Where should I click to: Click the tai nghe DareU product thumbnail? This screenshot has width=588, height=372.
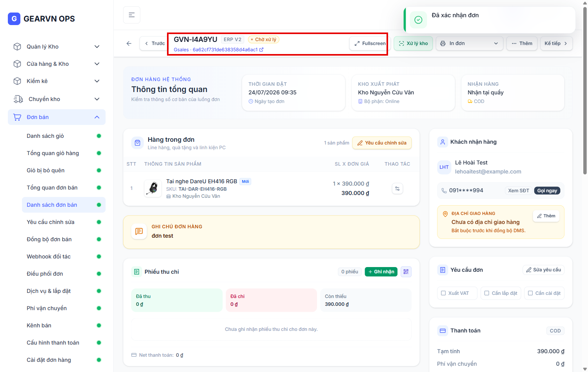pyautogui.click(x=153, y=188)
